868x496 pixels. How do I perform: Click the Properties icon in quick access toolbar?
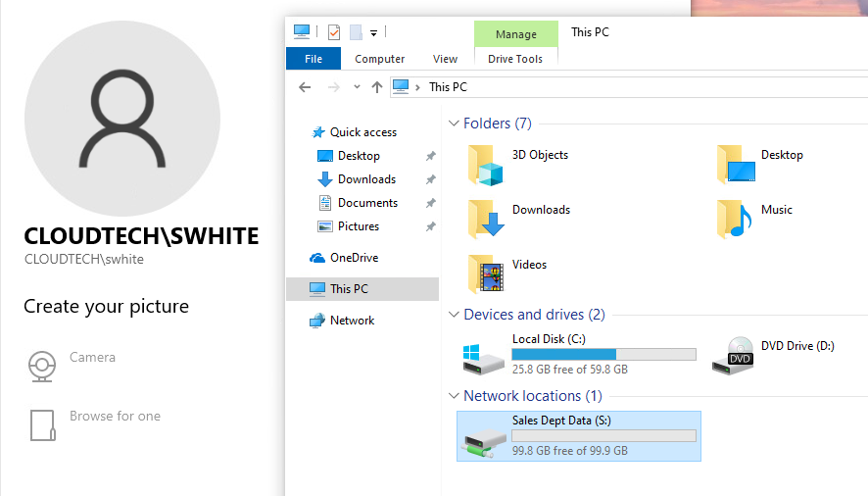[x=334, y=32]
